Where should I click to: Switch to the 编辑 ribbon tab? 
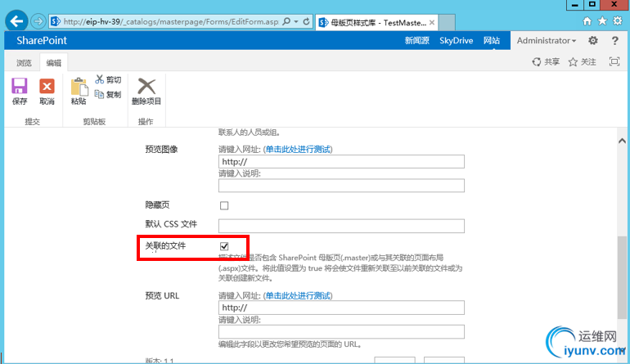(54, 63)
